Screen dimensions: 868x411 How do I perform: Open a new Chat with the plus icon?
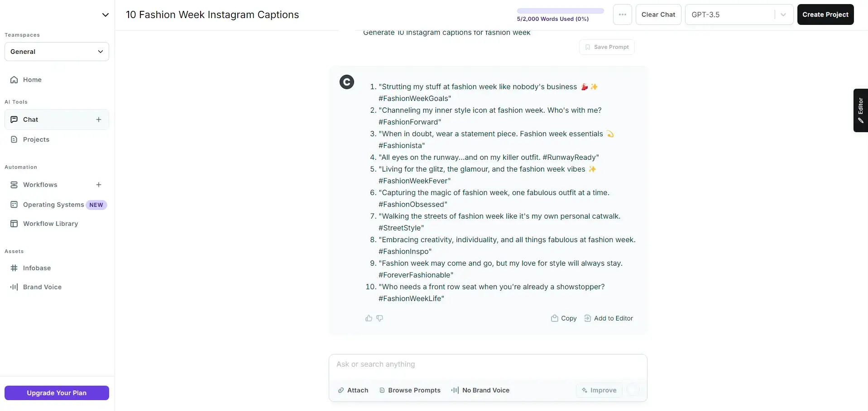(98, 119)
